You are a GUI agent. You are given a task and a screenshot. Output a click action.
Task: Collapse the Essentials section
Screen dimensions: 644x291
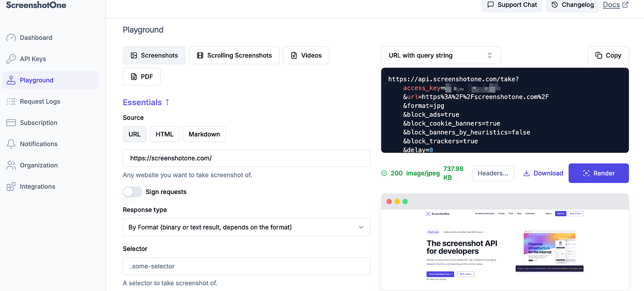coord(146,103)
